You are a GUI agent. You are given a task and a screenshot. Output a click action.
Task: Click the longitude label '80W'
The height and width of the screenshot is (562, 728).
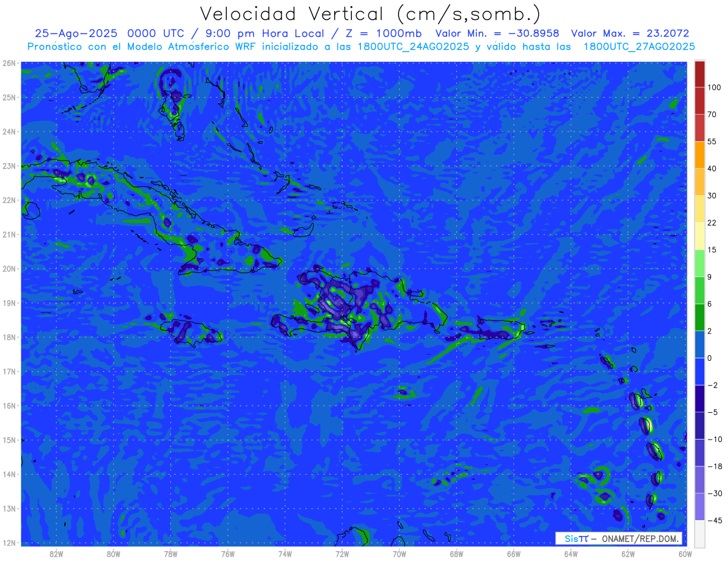pyautogui.click(x=113, y=554)
